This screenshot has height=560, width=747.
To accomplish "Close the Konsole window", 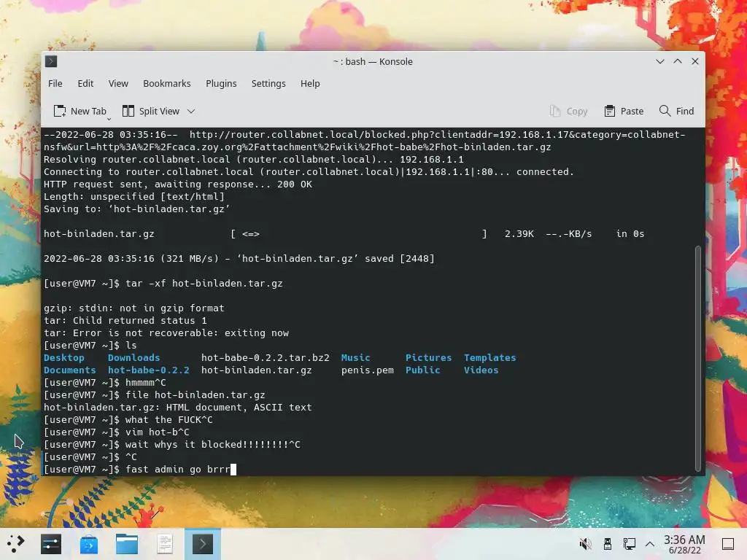I will [x=695, y=61].
